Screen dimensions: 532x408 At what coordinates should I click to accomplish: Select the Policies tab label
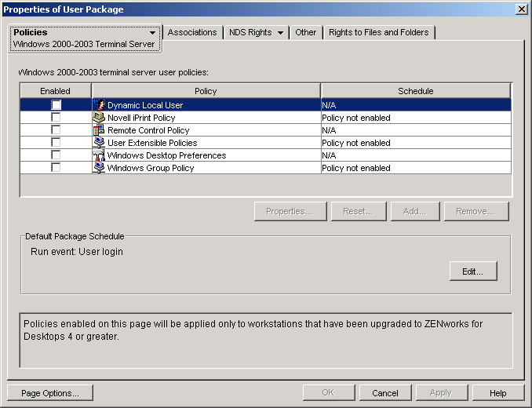click(30, 32)
